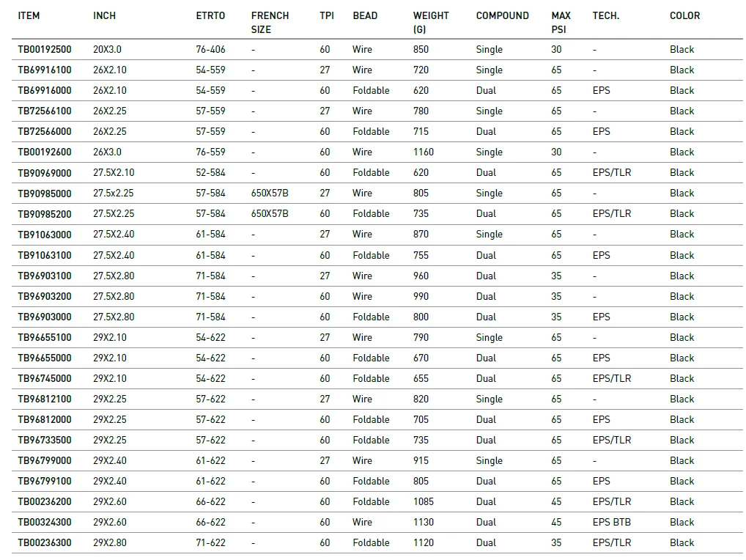The image size is (746, 560).
Task: Select item number TB96903000
Action: click(45, 317)
